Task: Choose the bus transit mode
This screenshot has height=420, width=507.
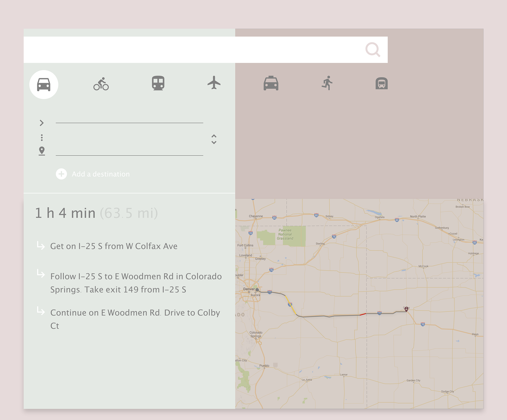Action: pyautogui.click(x=381, y=83)
